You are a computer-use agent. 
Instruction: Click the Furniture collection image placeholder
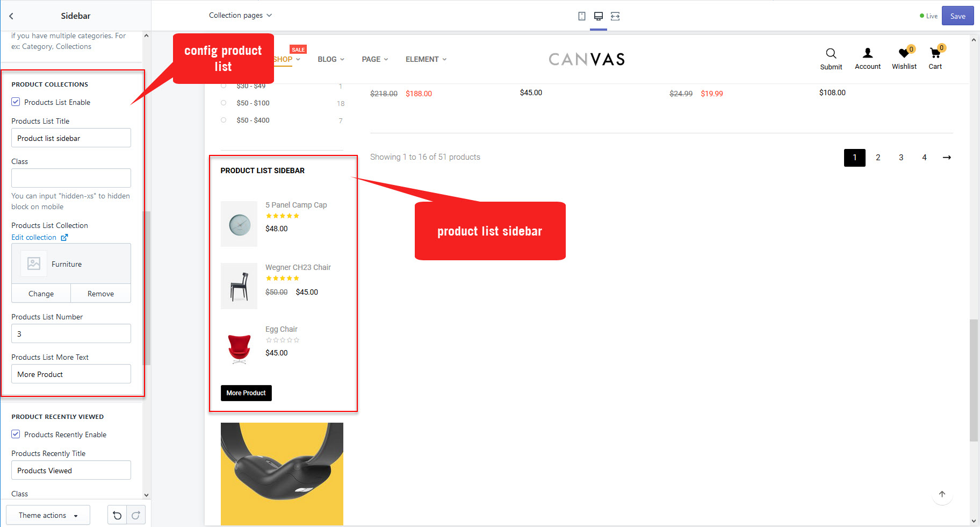pyautogui.click(x=34, y=263)
